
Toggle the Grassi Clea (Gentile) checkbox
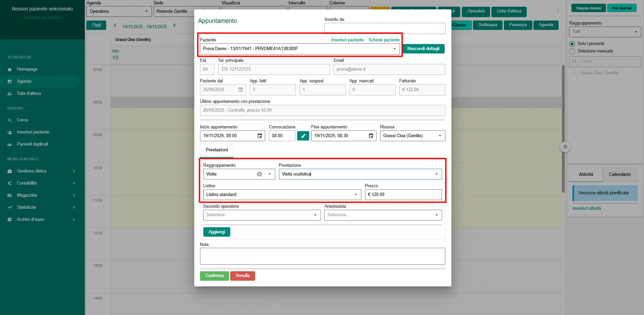coord(574,73)
